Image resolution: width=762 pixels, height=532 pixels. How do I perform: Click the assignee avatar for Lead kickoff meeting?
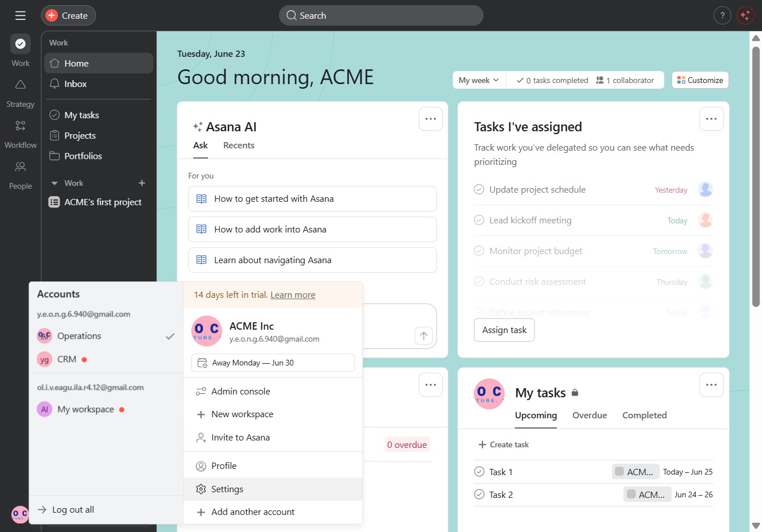pyautogui.click(x=705, y=220)
